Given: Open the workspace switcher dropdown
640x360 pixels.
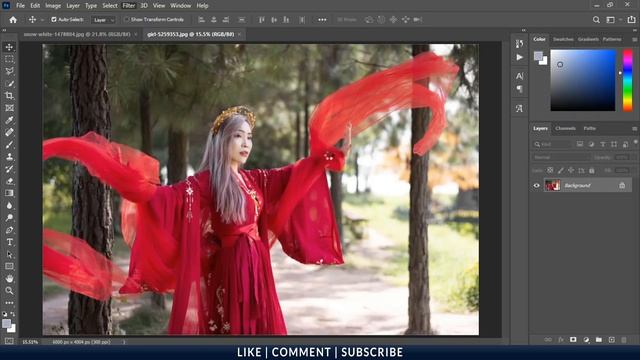Looking at the screenshot, I should point(613,20).
